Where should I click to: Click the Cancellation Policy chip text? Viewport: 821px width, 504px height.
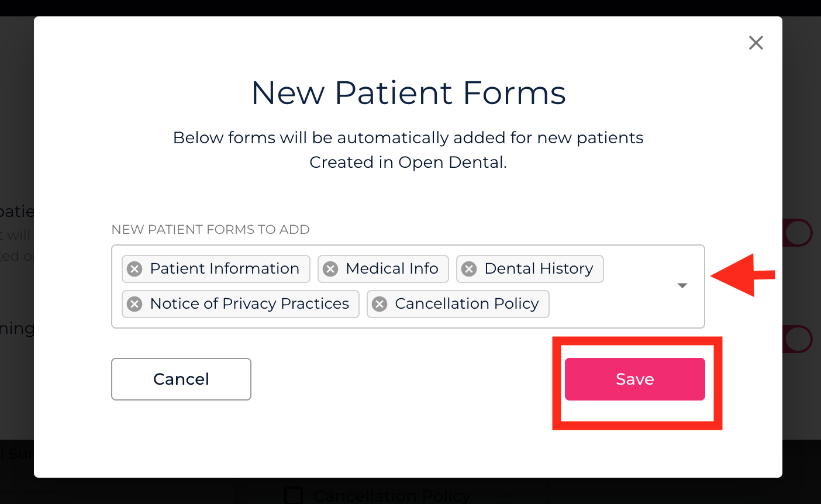pos(467,304)
